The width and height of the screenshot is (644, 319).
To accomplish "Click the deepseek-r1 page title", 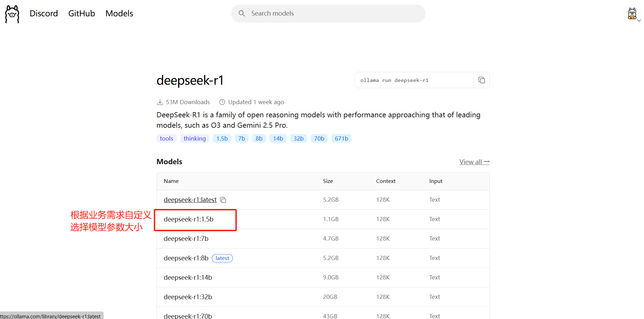I will coord(190,80).
